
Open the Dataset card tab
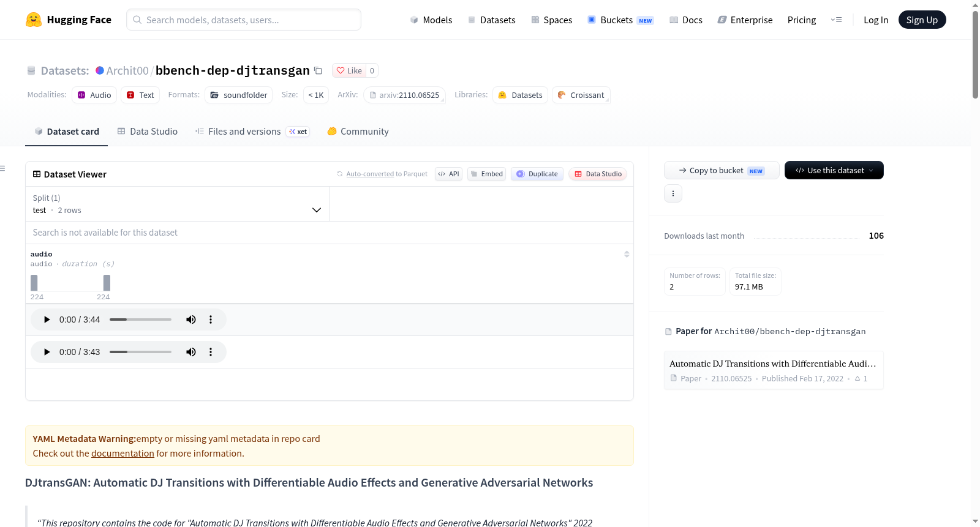pos(67,132)
